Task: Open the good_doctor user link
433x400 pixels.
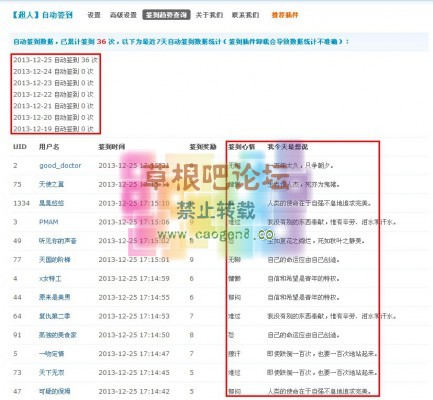Action: [60, 165]
